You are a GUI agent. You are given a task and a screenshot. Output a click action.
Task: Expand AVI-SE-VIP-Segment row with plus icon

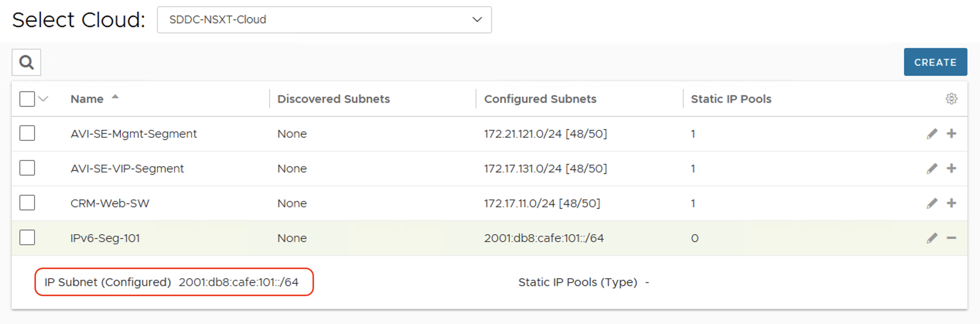pos(951,168)
